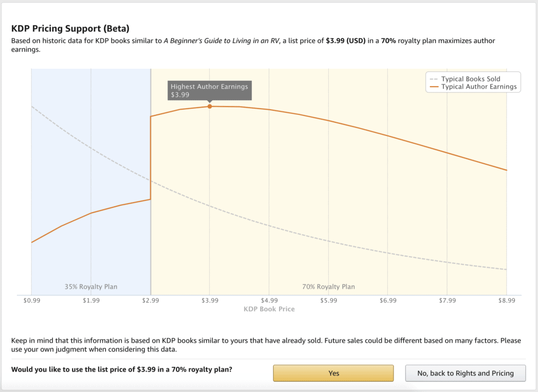Click the $0.99 price axis label
This screenshot has height=392, width=538.
tap(32, 301)
